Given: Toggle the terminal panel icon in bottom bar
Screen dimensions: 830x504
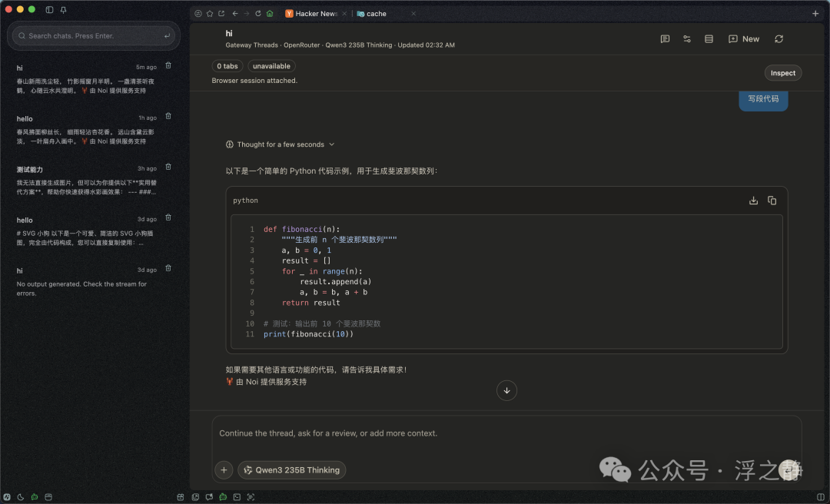Looking at the screenshot, I should click(x=237, y=497).
